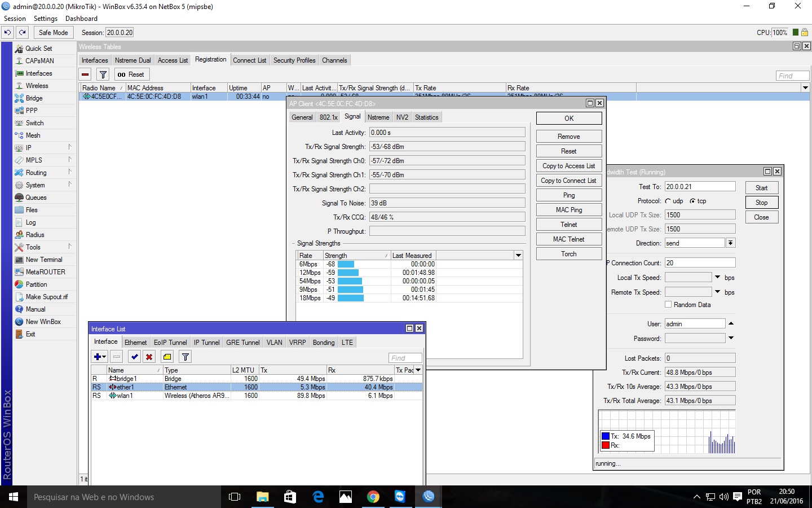
Task: Stop the running bandwidth test
Action: 761,203
